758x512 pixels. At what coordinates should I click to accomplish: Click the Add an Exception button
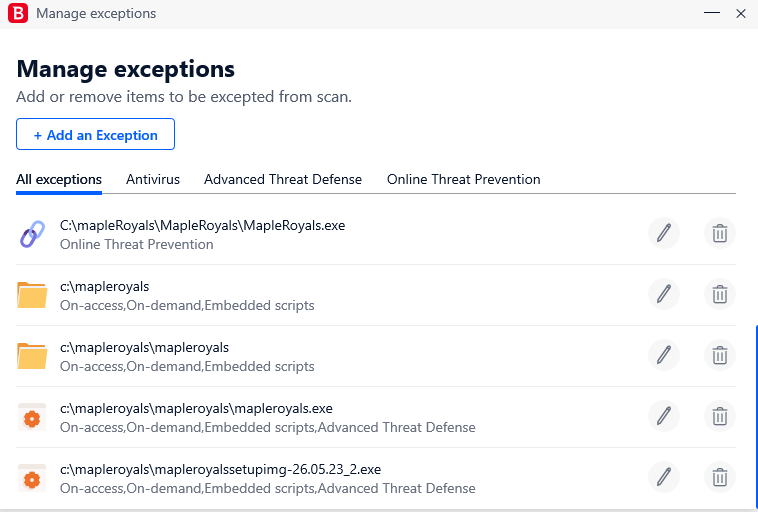click(x=95, y=134)
